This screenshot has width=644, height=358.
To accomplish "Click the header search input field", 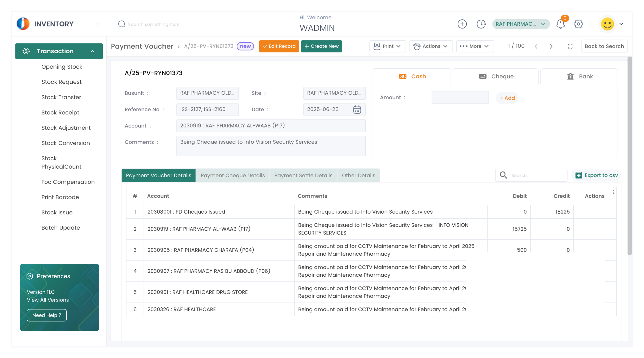I will click(154, 24).
